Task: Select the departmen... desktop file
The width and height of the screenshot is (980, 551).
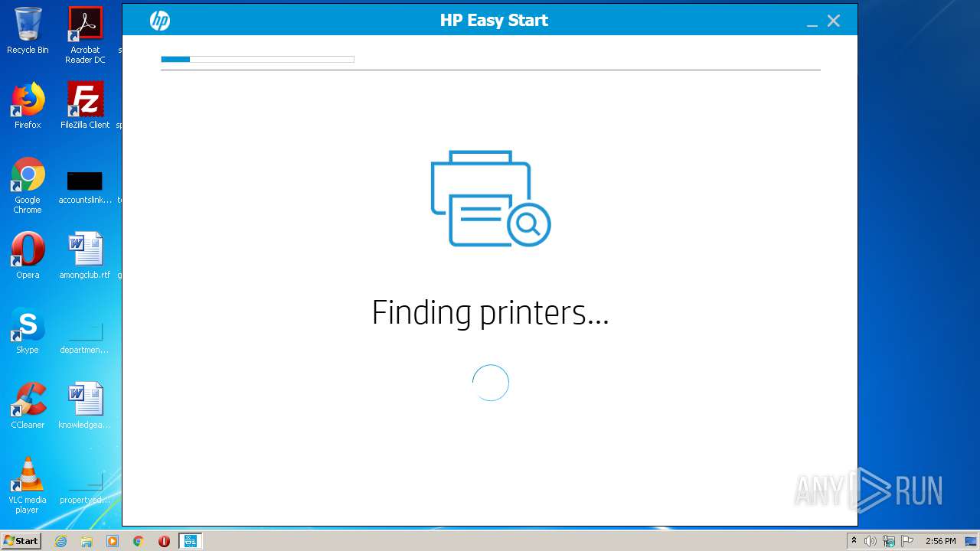Action: 85,337
